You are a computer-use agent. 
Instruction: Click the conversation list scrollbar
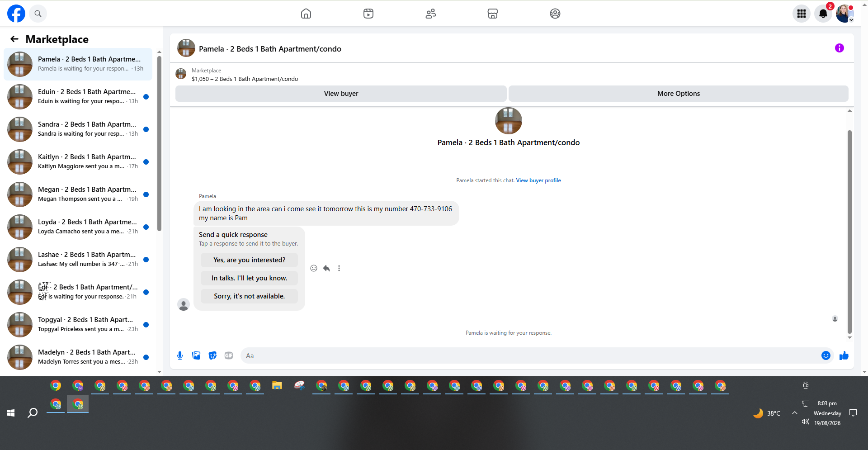click(x=159, y=143)
